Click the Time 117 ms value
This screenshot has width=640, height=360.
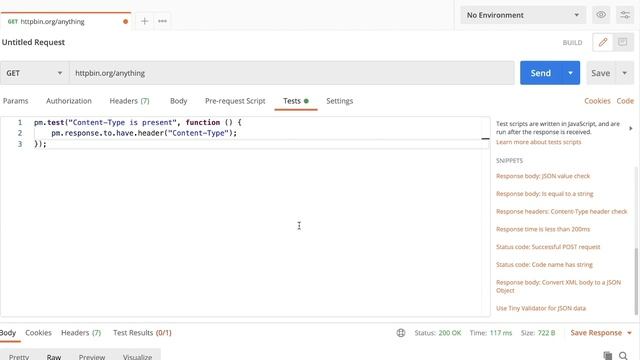pos(501,333)
